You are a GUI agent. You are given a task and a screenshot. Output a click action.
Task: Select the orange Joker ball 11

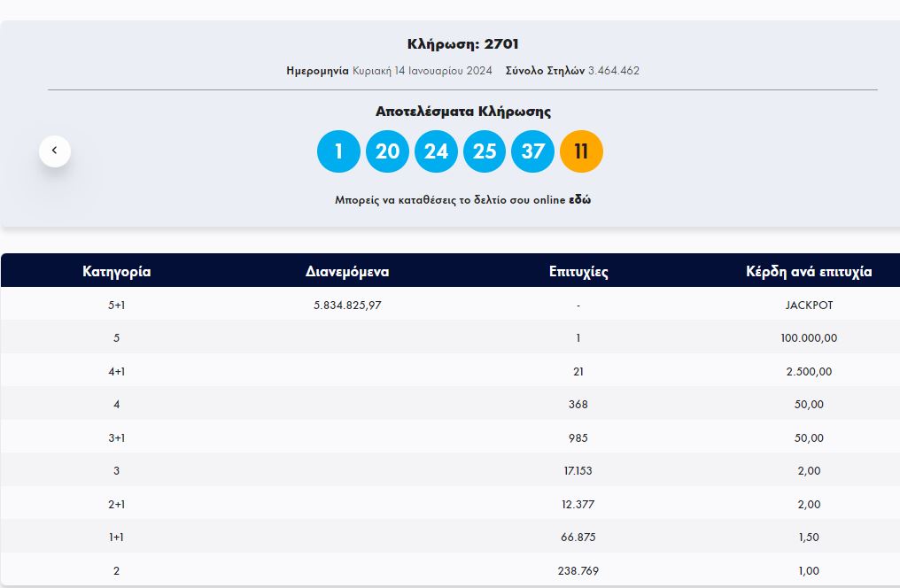click(581, 151)
